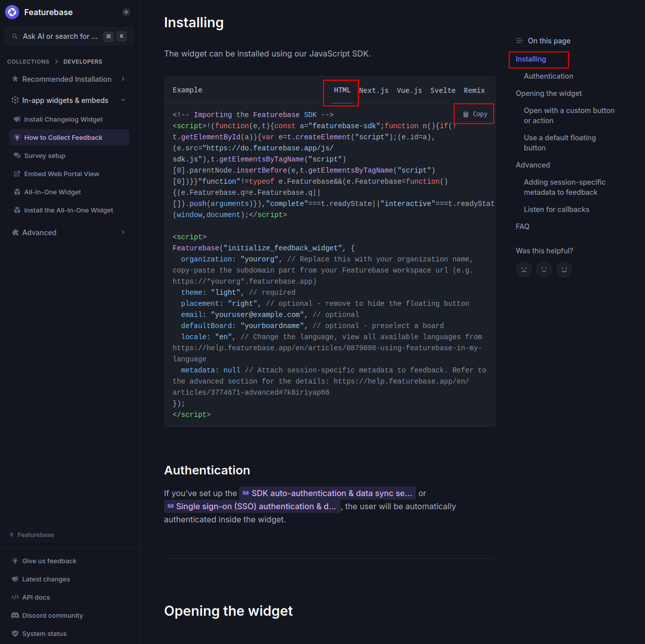Click the How to Collect Feedback lightbulb icon
The image size is (645, 644).
tap(17, 138)
